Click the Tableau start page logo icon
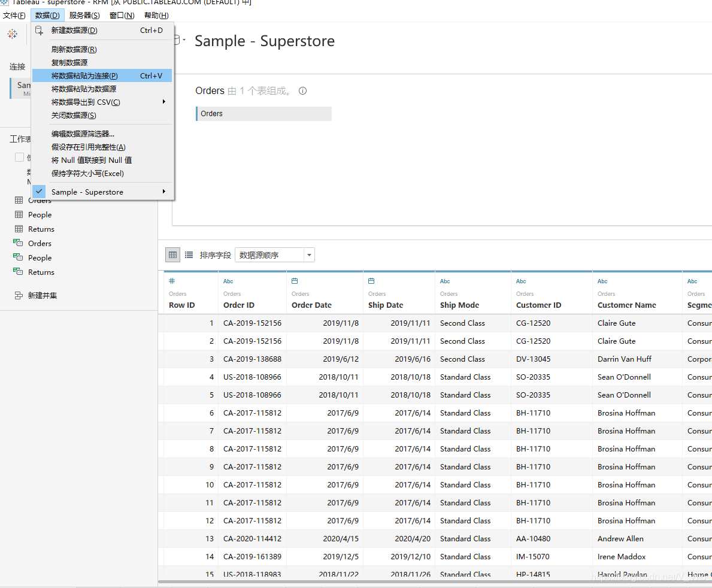This screenshot has height=588, width=712. point(12,34)
